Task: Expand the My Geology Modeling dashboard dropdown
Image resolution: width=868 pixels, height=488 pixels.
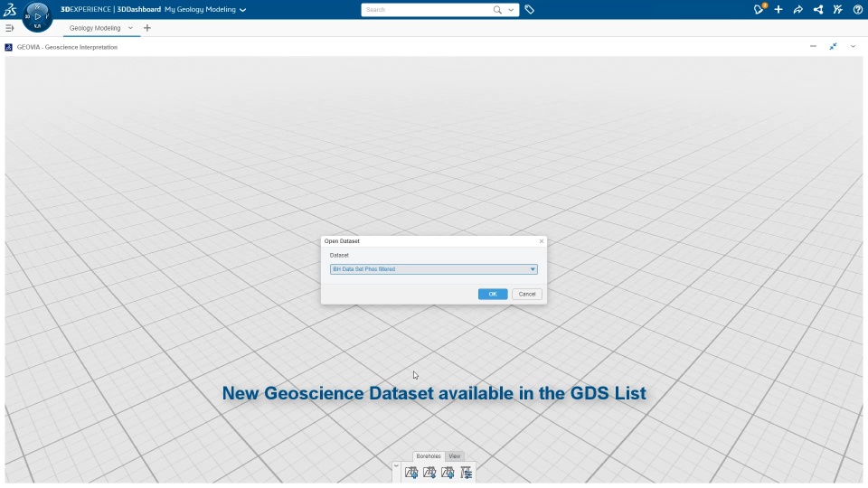Action: tap(242, 10)
